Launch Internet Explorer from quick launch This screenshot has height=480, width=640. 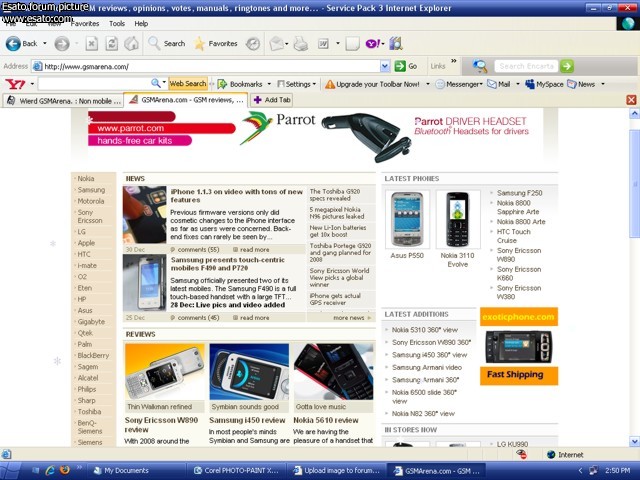pos(50,470)
